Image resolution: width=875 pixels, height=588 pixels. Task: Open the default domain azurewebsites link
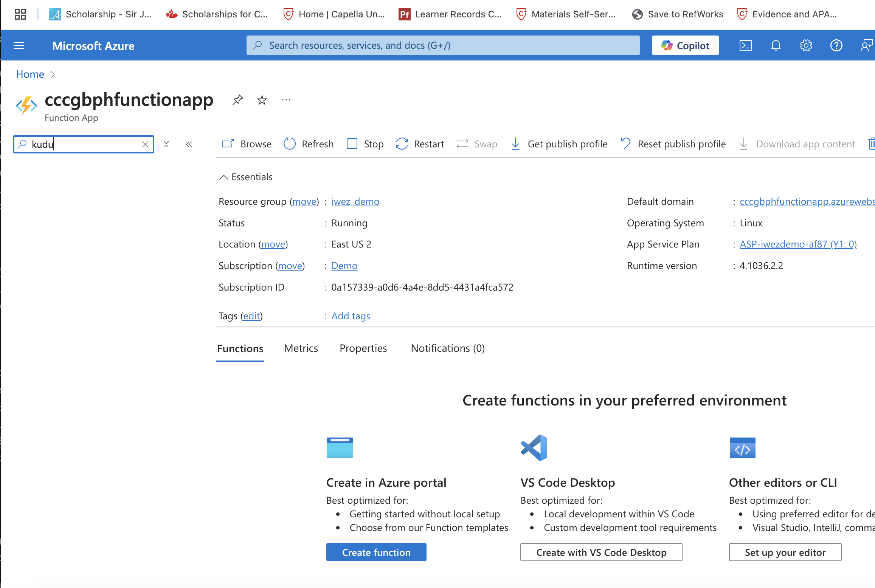pyautogui.click(x=807, y=201)
